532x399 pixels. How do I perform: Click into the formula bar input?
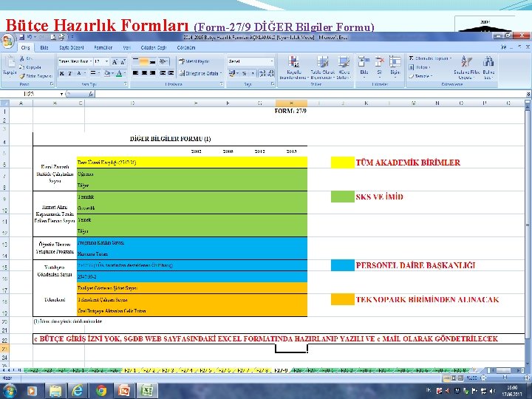point(310,94)
